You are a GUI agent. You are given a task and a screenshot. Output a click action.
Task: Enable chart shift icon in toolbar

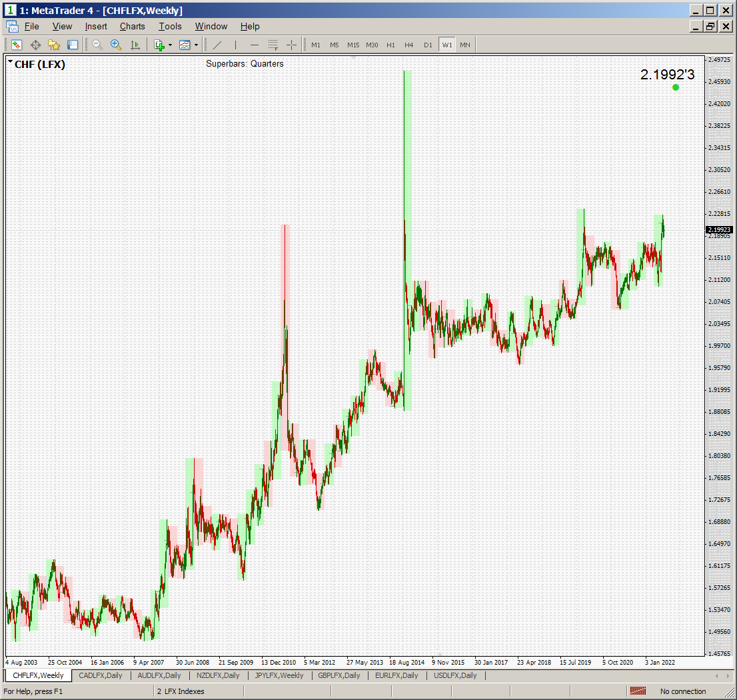tap(135, 45)
